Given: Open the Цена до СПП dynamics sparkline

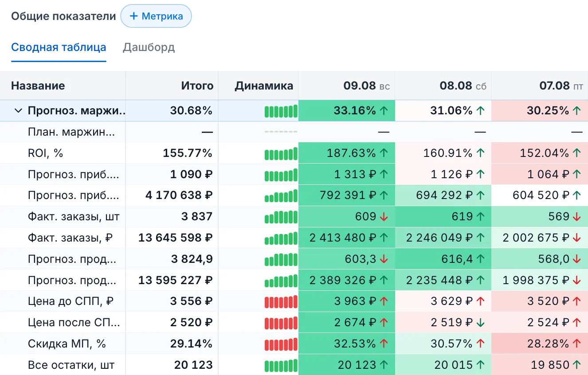Looking at the screenshot, I should coord(281,302).
